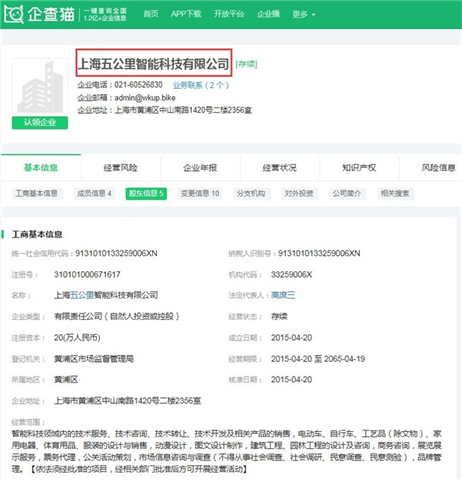The height and width of the screenshot is (480, 462).
Task: Click the 企查猫 cat logo icon
Action: coord(14,14)
